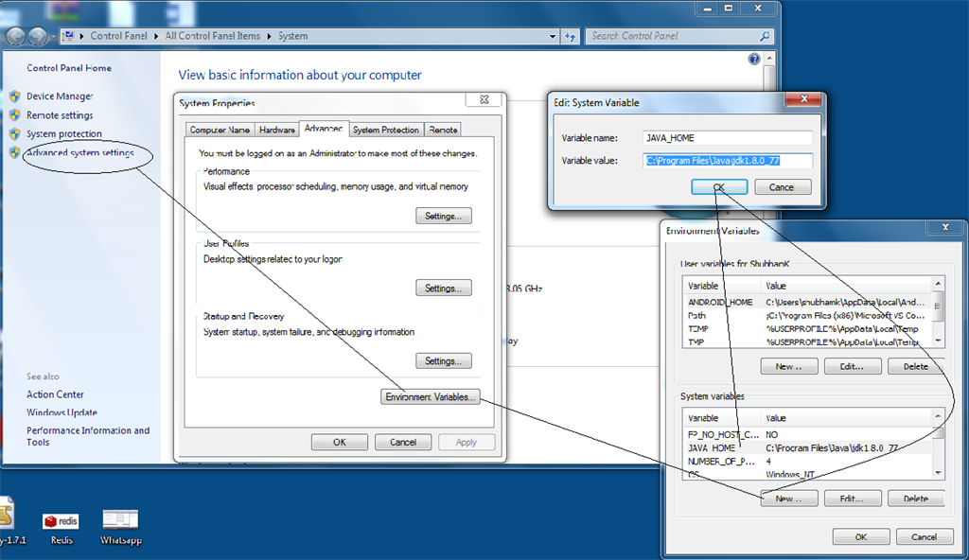Click shield icon next to Device Manager
The image size is (969, 560).
pos(15,96)
